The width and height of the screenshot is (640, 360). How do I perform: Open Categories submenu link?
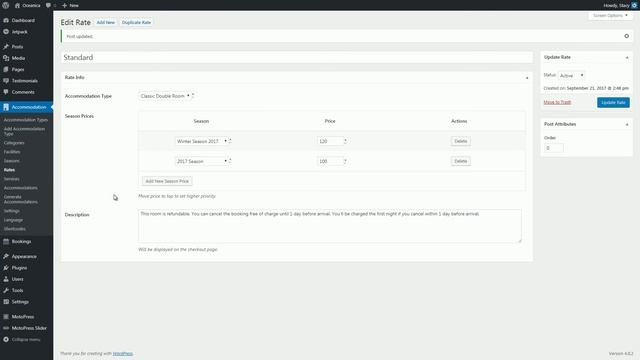tap(14, 143)
